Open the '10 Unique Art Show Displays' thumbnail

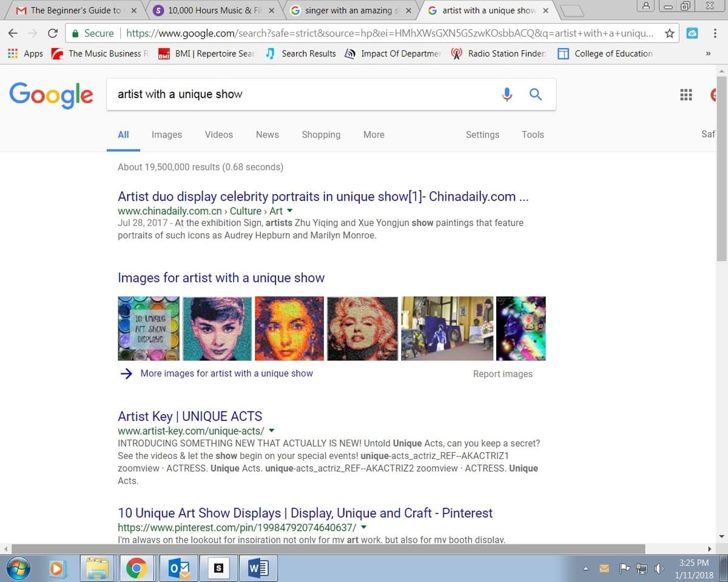coord(149,329)
